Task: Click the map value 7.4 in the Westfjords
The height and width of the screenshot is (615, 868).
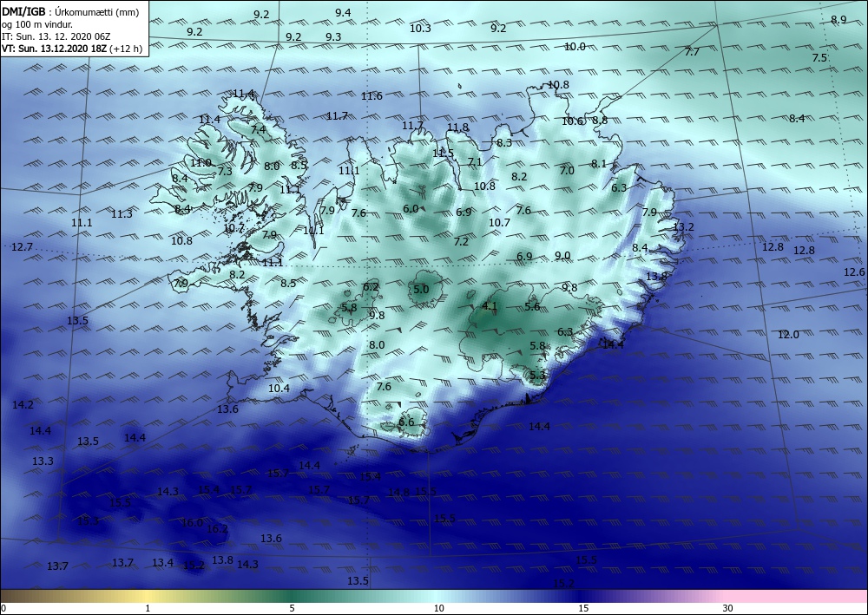Action: point(259,130)
